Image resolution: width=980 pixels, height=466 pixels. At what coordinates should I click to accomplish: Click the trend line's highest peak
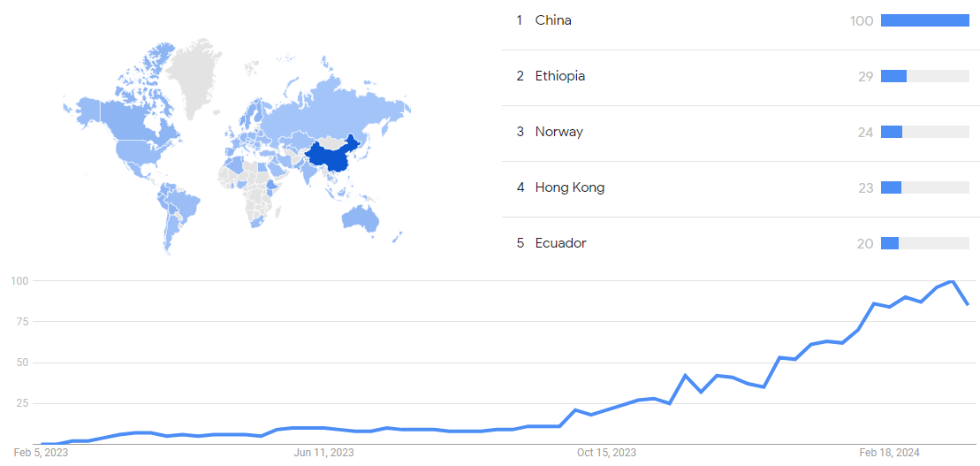coord(952,281)
